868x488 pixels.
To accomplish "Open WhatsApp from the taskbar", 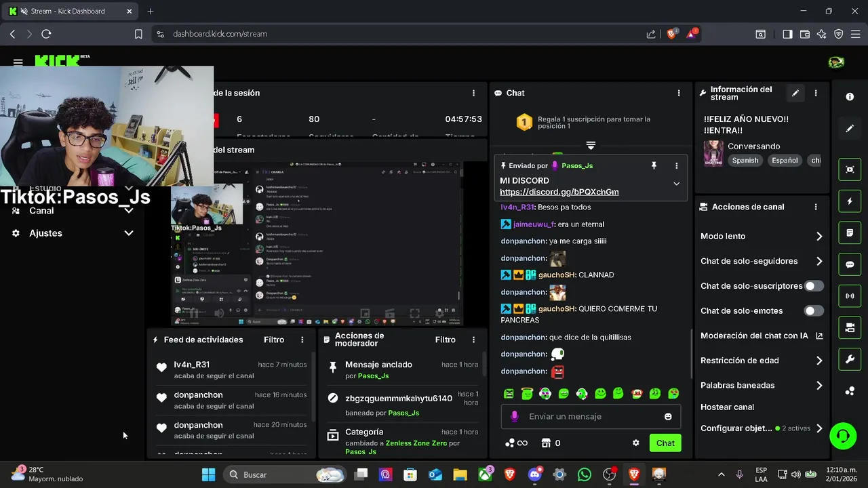I will click(585, 474).
